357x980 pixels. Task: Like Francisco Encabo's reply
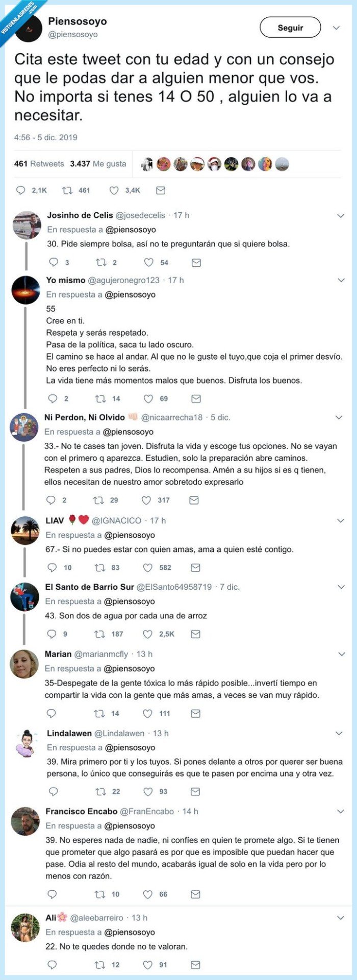[148, 894]
